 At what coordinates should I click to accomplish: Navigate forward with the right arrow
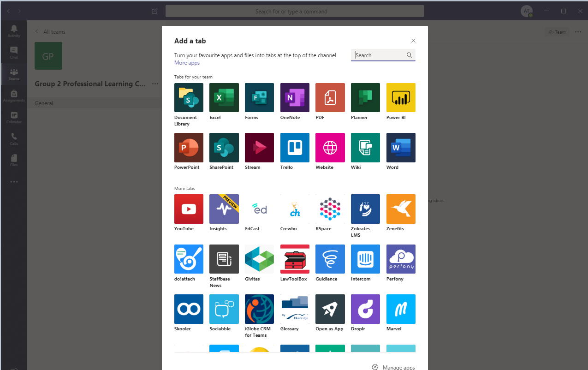click(19, 11)
